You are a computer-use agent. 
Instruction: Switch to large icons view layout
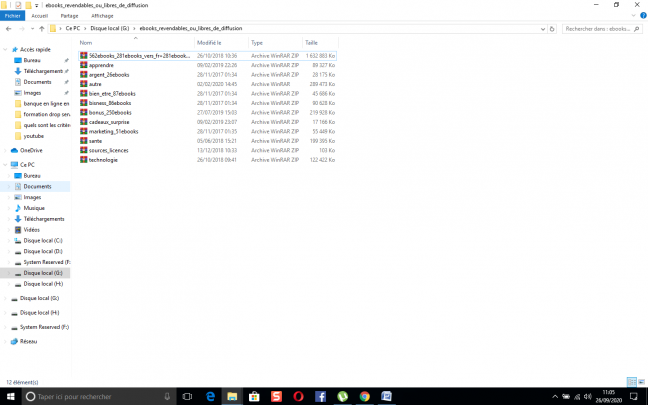[641, 382]
